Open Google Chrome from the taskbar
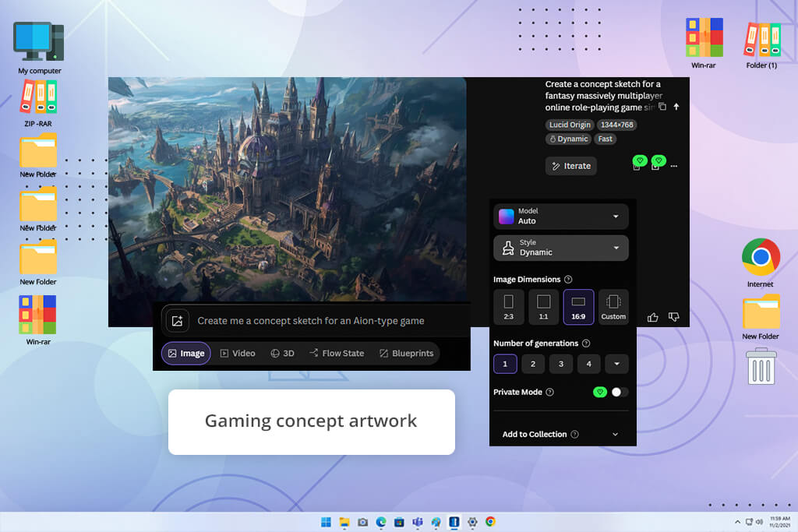798x532 pixels. point(491,522)
